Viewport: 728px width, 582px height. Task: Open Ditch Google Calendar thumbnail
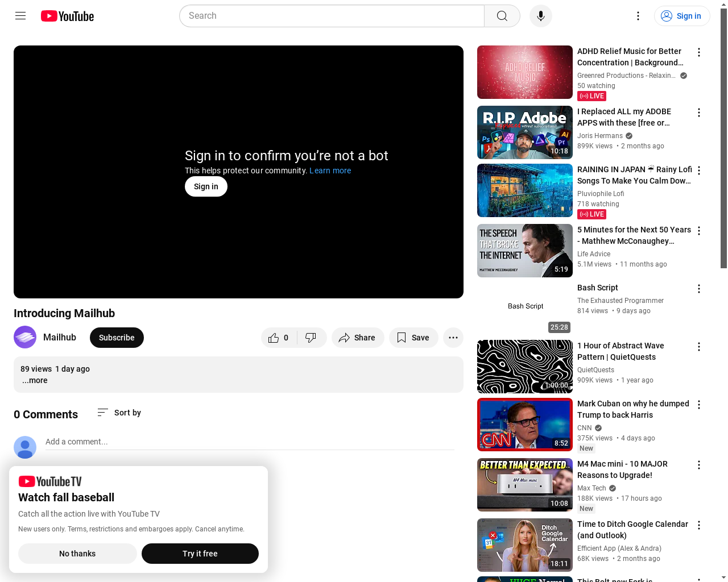pos(525,545)
